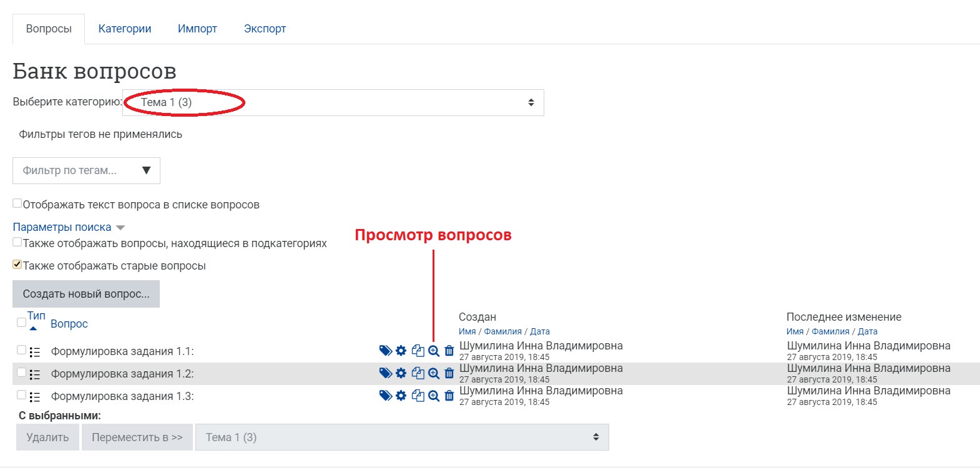Open tags for question 1.1
The height and width of the screenshot is (468, 980).
(386, 351)
